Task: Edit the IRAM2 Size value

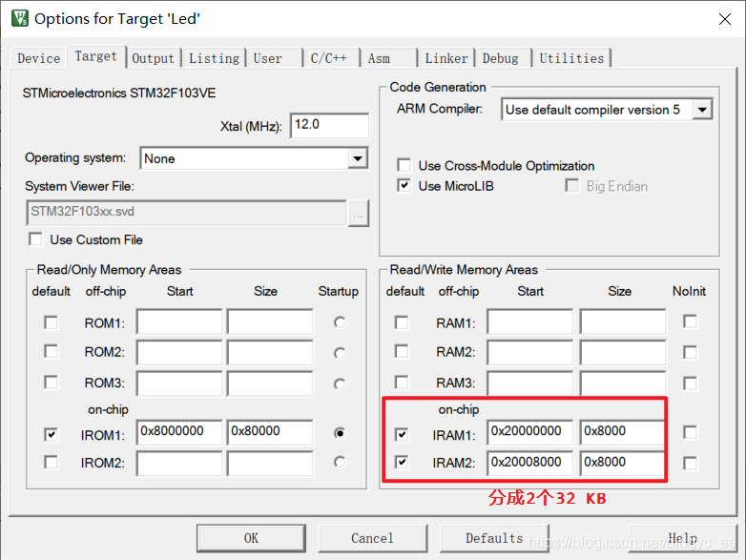Action: (622, 464)
